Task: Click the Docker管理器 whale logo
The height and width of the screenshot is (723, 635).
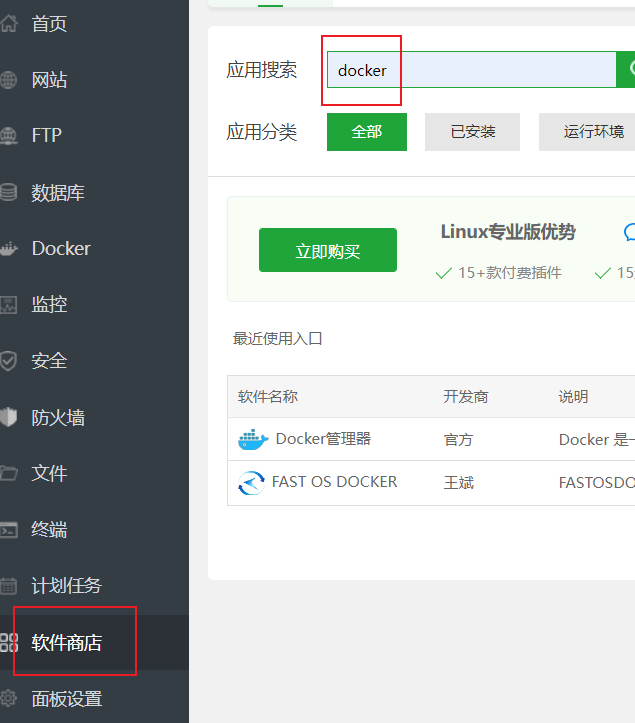Action: tap(253, 439)
